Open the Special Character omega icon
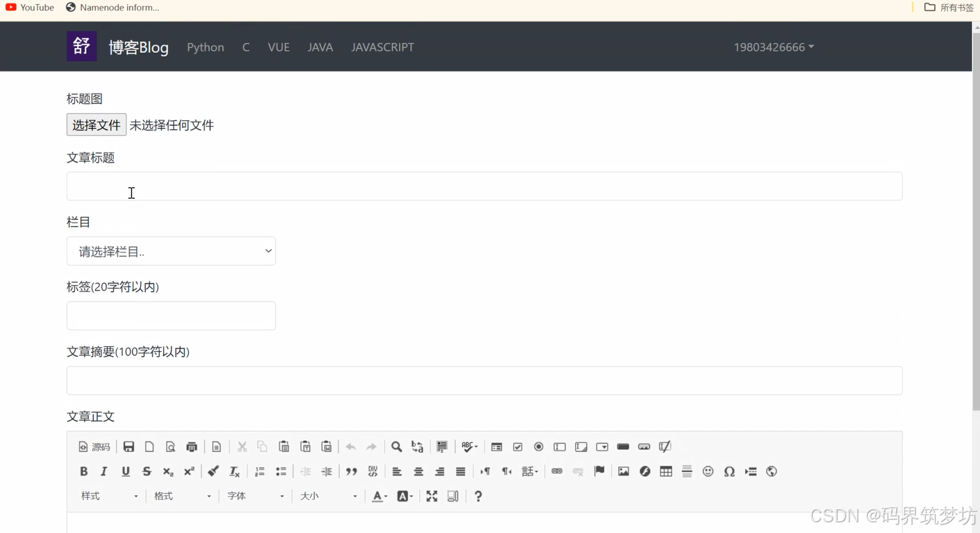Viewport: 980px width, 533px height. tap(729, 471)
